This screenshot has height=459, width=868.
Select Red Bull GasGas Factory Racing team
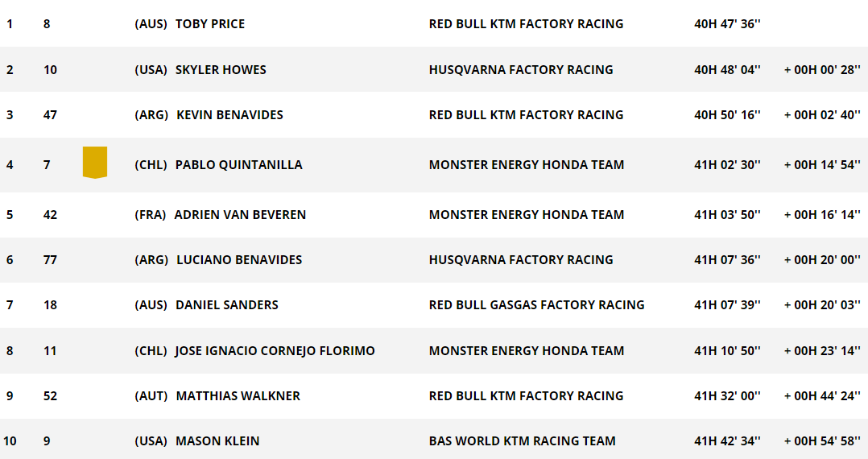click(536, 305)
